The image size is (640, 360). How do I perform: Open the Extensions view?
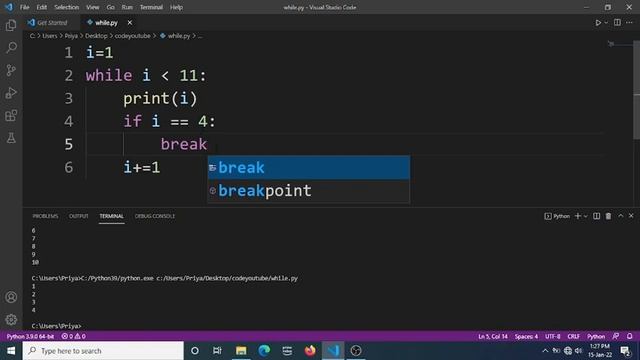[x=11, y=116]
